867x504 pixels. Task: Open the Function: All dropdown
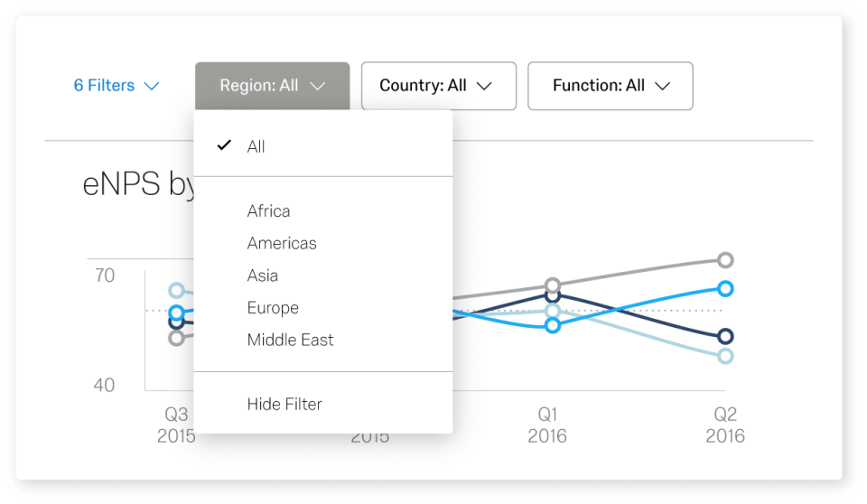click(610, 86)
